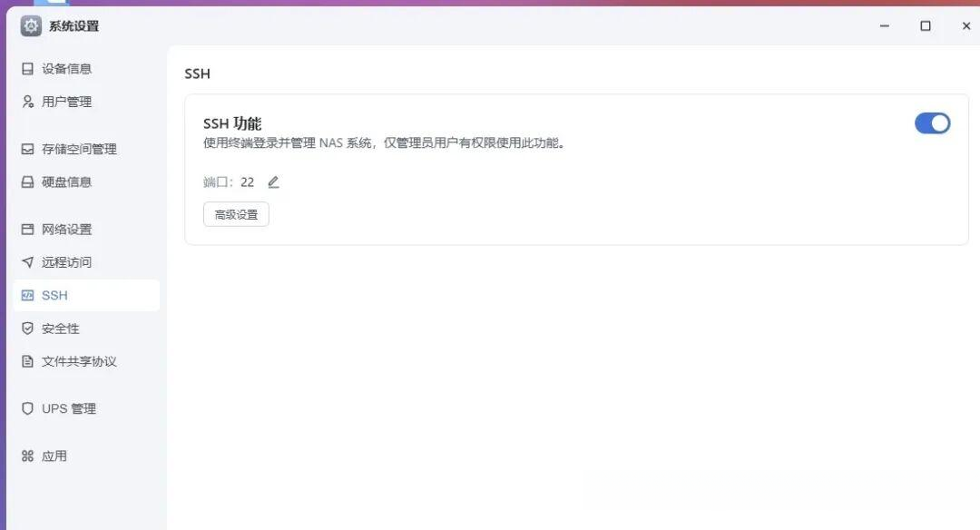Minimize the 系统设置 window
The height and width of the screenshot is (530, 980).
click(x=885, y=25)
